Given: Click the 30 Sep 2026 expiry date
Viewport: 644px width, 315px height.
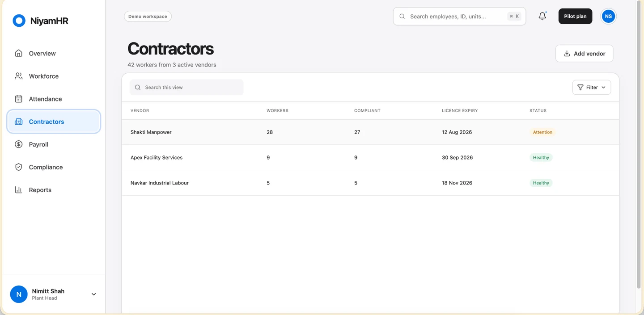Looking at the screenshot, I should (x=457, y=157).
